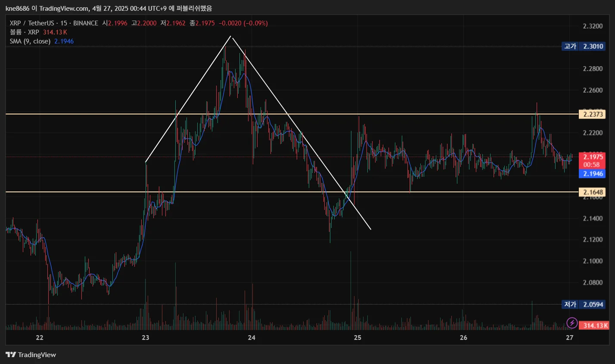
Task: Click date label 27 on the time axis
Action: coord(569,338)
